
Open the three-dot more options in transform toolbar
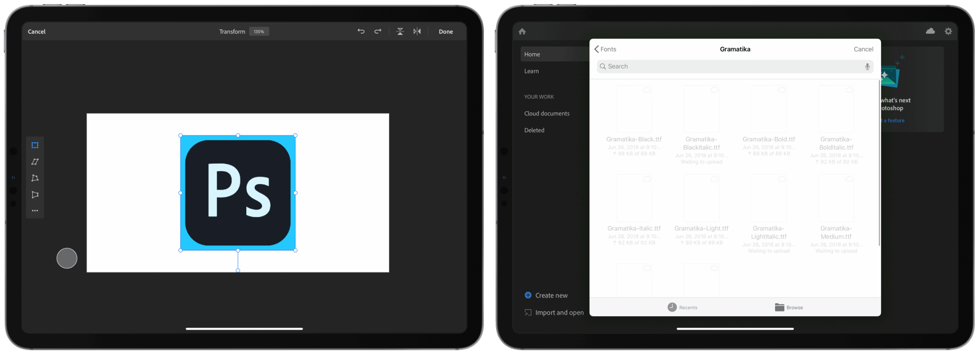(35, 211)
